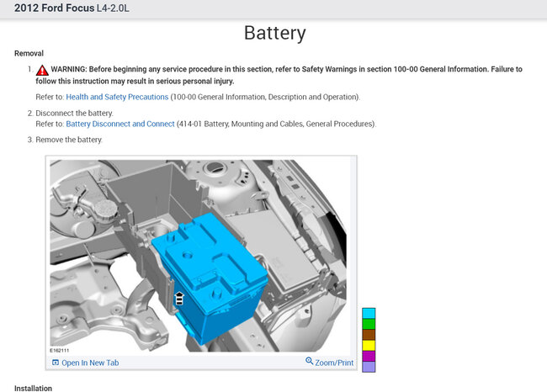
Task: Click Open In New Tab link
Action: pos(90,363)
